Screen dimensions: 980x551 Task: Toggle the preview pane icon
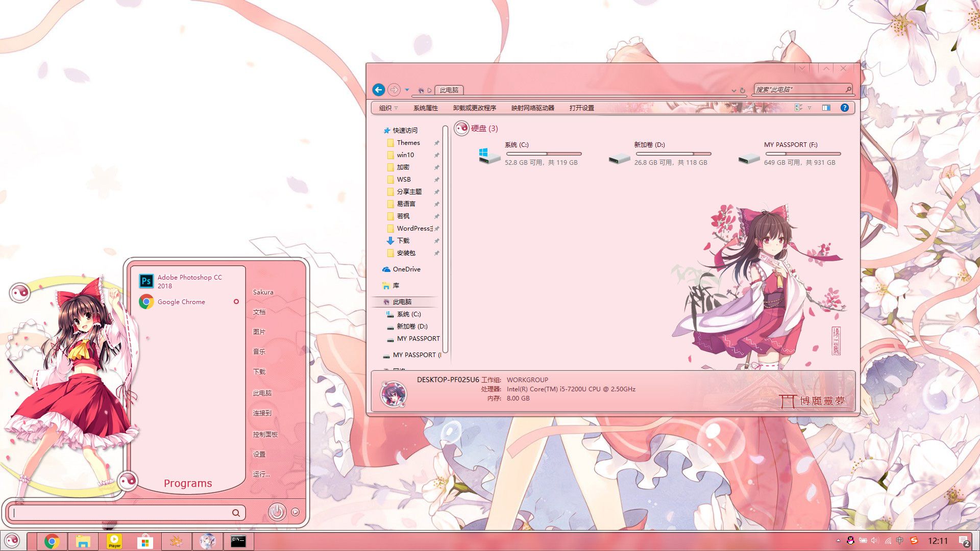[x=826, y=108]
